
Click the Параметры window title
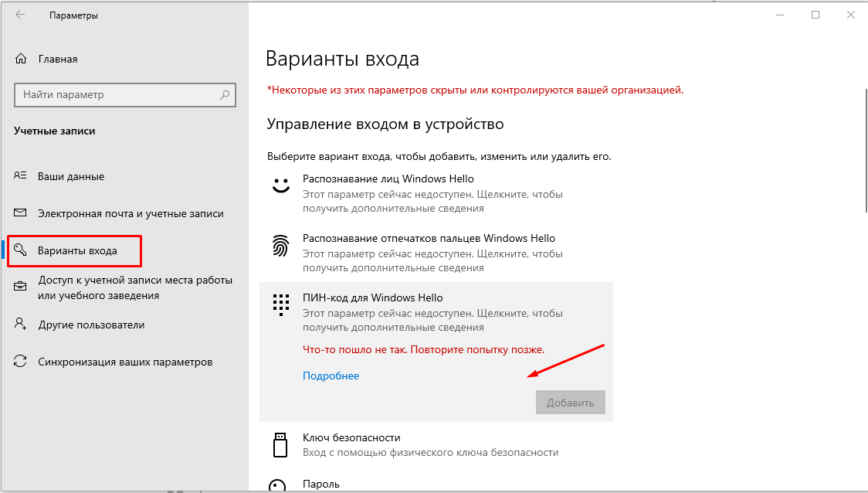73,15
